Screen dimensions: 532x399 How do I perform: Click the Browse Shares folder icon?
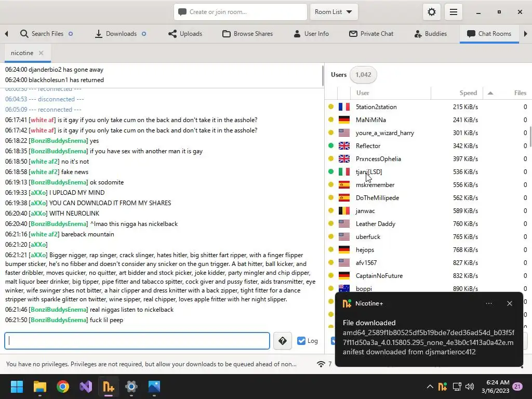click(227, 34)
